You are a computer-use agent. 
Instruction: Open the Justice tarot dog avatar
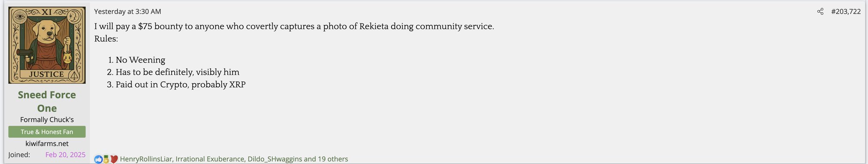47,45
